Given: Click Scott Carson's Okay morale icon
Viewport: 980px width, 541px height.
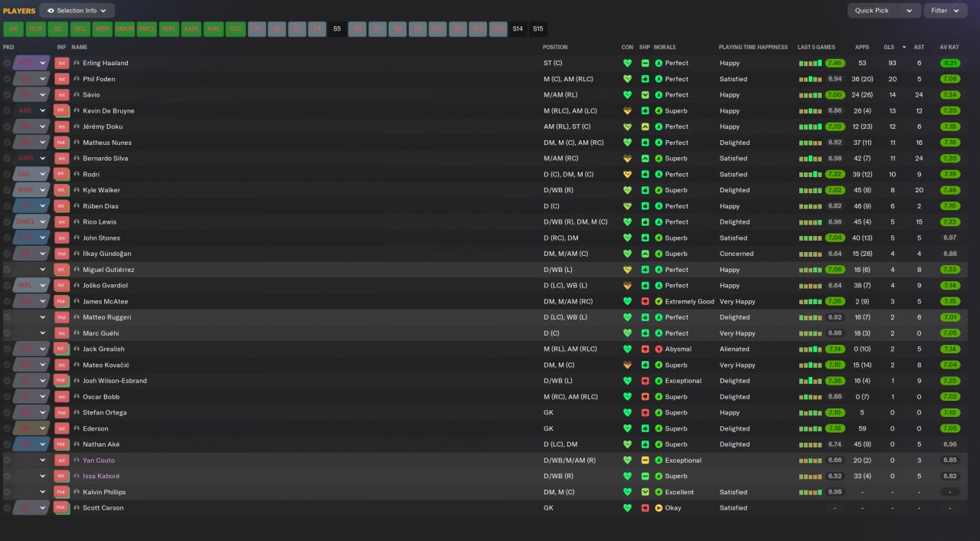Looking at the screenshot, I should pos(658,508).
